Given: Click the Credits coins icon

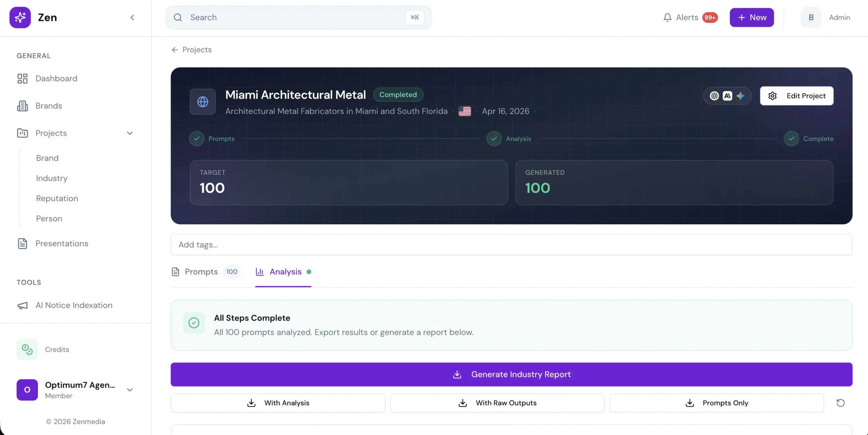Looking at the screenshot, I should click(27, 349).
